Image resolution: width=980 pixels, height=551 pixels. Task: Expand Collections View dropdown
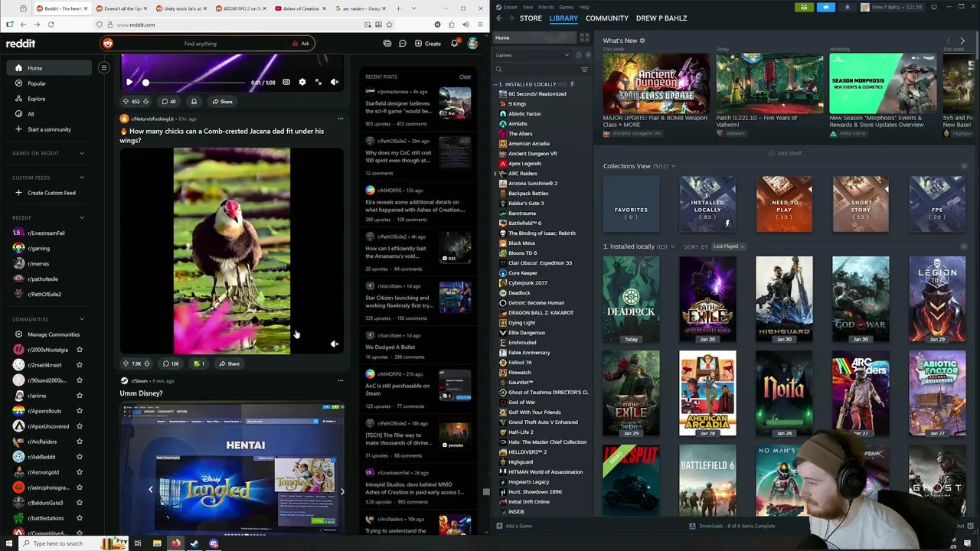(x=674, y=166)
